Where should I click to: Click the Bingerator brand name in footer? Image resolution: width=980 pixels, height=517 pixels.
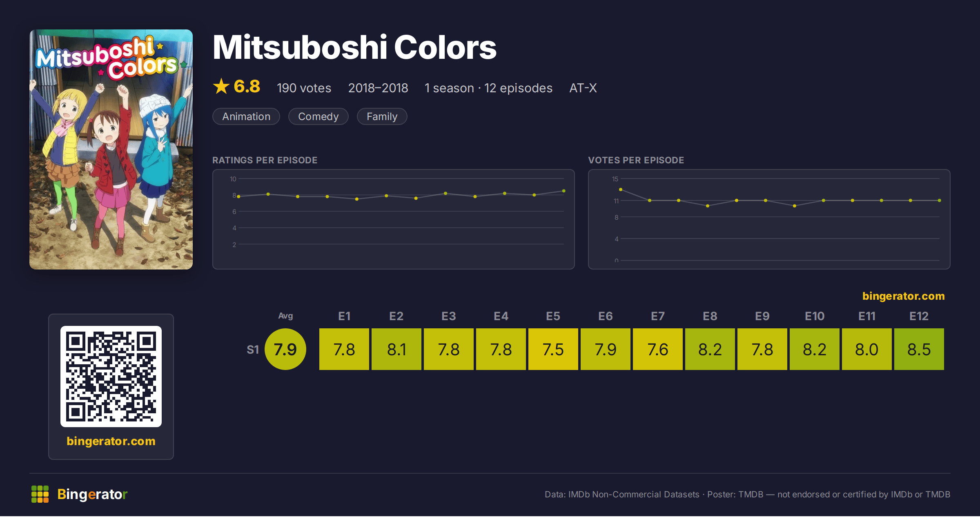92,494
